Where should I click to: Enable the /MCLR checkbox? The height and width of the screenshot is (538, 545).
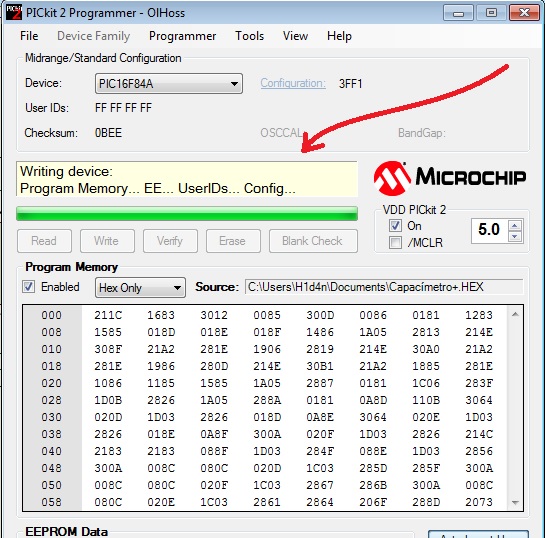[395, 242]
